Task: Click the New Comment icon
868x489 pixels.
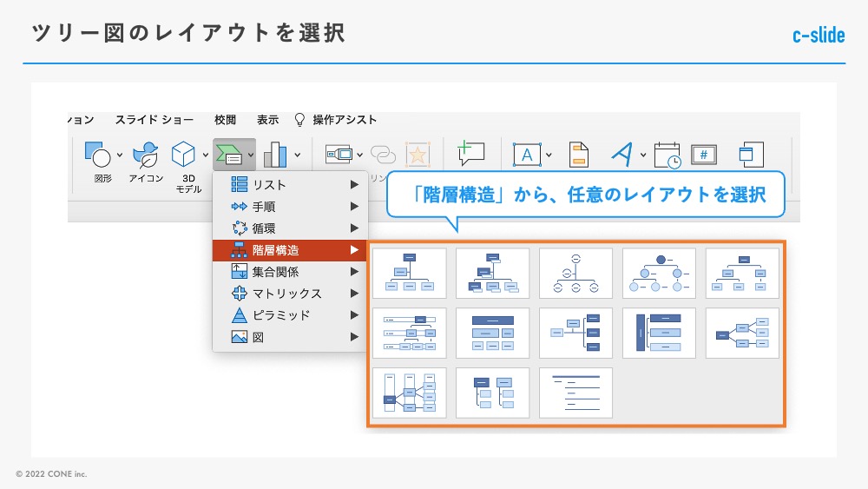Action: 470,154
